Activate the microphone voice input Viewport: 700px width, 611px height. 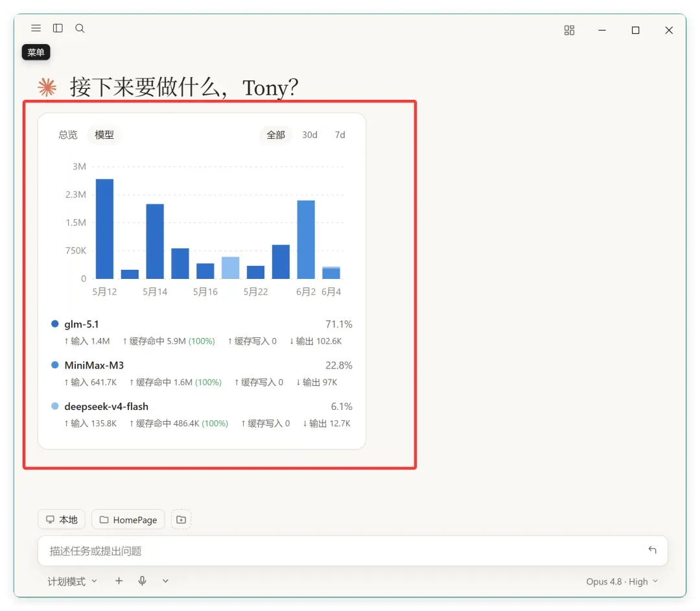point(143,581)
